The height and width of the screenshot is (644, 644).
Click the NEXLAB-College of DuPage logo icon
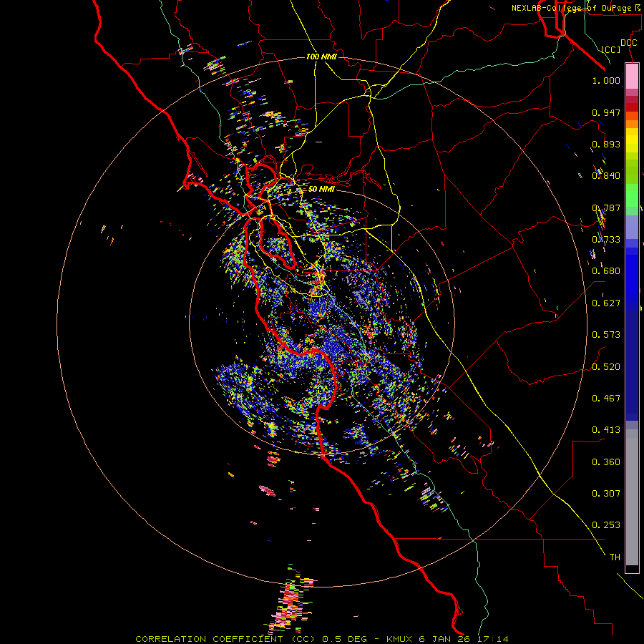(638, 8)
